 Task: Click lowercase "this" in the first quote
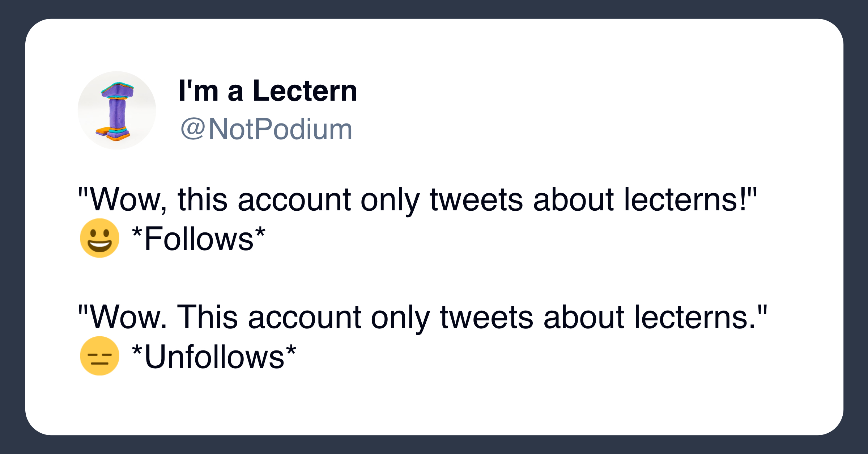pyautogui.click(x=203, y=199)
